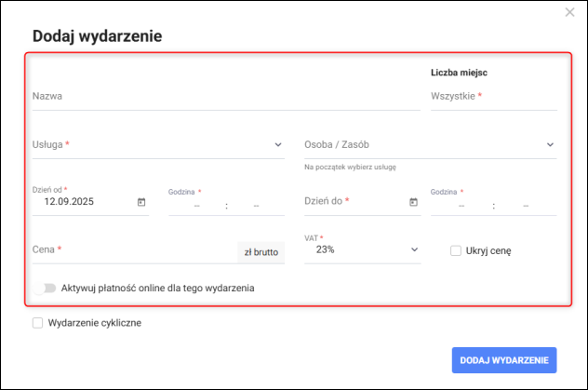Screen dimensions: 588x390
Task: Set end hour in second Godzina field
Action: click(460, 205)
